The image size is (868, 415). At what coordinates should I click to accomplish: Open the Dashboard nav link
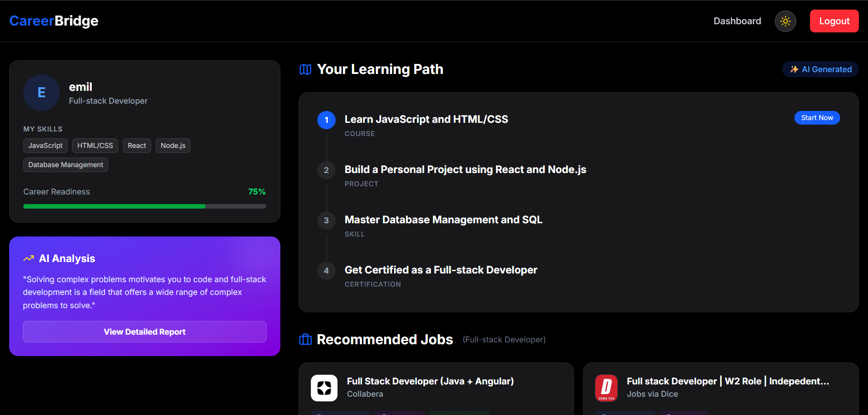coord(737,21)
